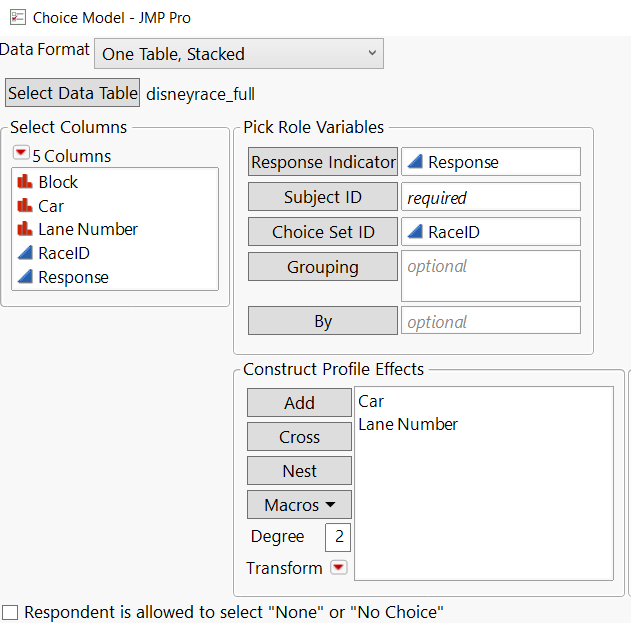Click the nominal icon next to Car
This screenshot has height=623, width=631.
pyautogui.click(x=25, y=206)
